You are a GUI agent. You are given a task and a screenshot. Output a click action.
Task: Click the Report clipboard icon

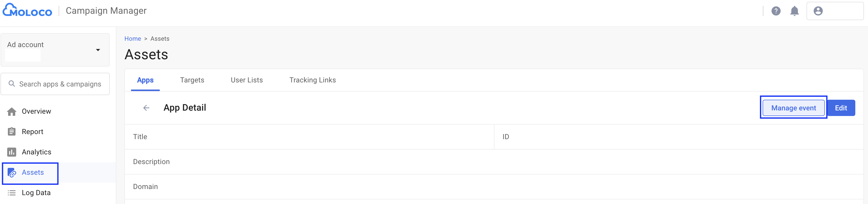[12, 132]
